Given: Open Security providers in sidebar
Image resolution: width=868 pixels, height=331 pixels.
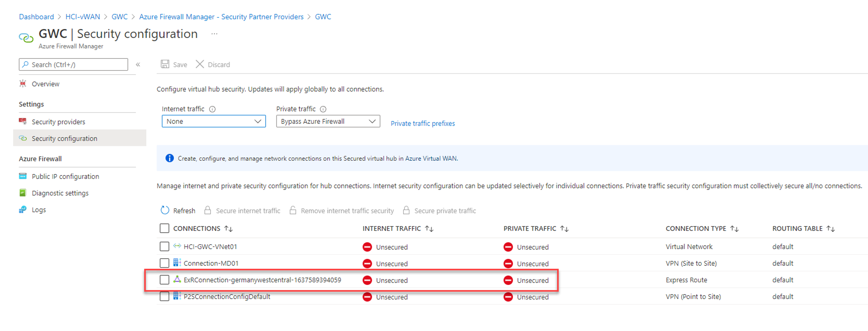Looking at the screenshot, I should pos(59,122).
